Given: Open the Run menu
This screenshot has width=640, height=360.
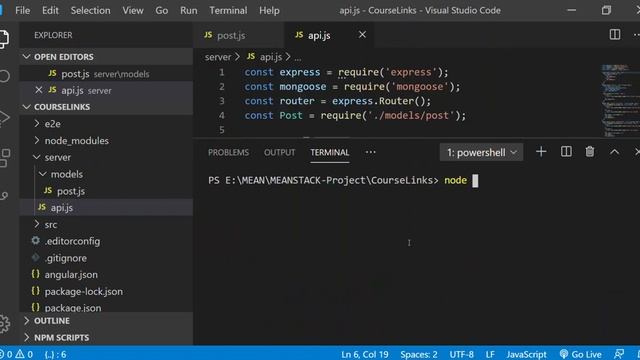Looking at the screenshot, I should [189, 10].
